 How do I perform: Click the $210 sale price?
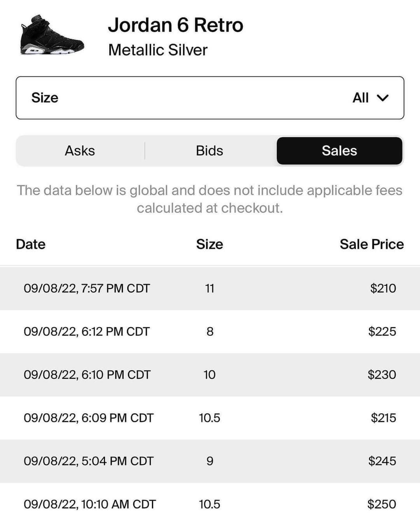point(383,288)
